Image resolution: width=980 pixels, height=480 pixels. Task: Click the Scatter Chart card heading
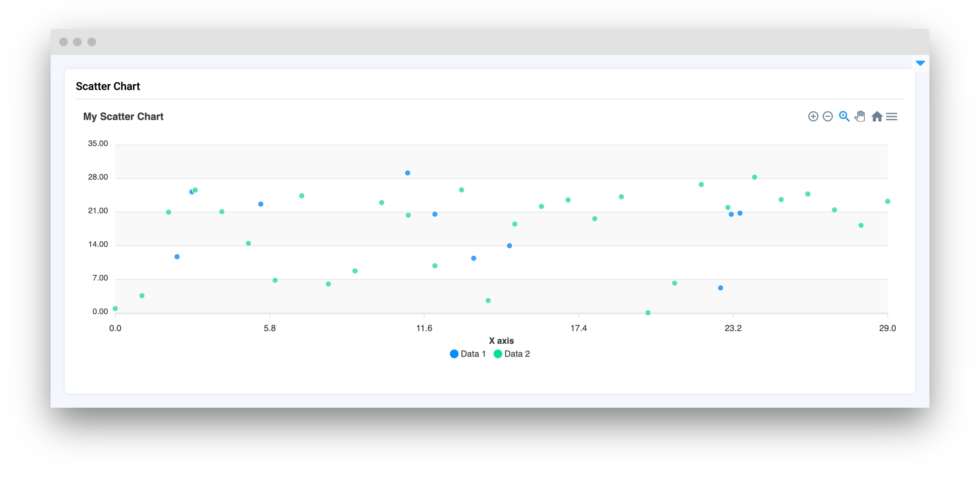(x=108, y=86)
